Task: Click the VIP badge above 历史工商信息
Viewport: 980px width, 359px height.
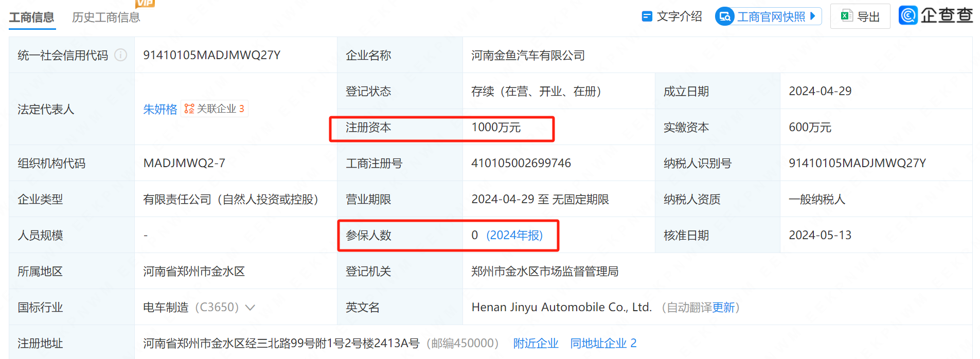Action: [x=145, y=3]
